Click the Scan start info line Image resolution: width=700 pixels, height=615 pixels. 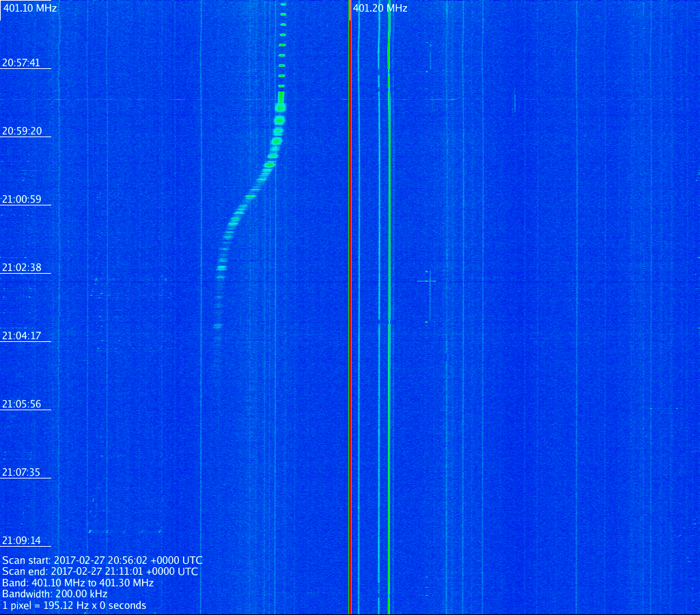point(102,560)
